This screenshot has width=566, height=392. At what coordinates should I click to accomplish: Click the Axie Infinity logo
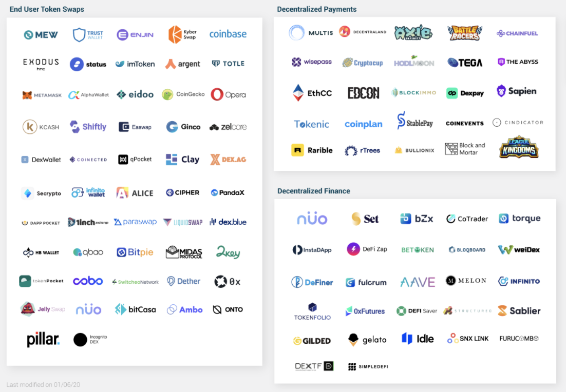[x=413, y=33]
